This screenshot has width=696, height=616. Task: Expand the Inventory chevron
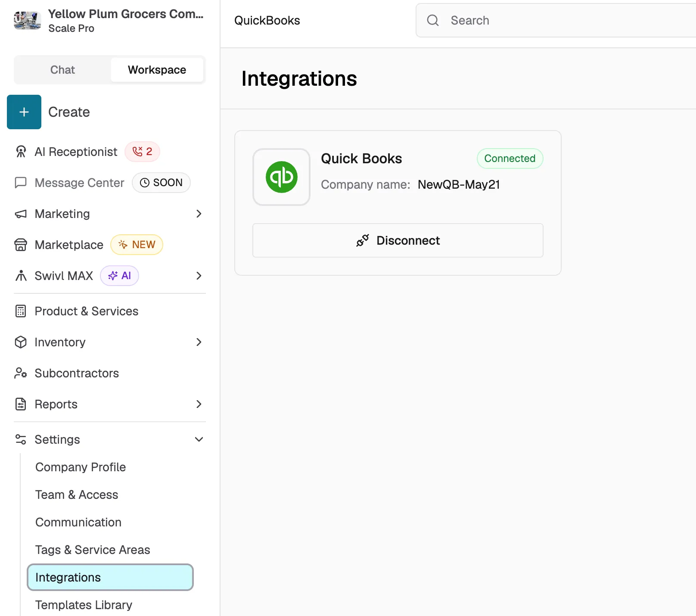pos(199,342)
